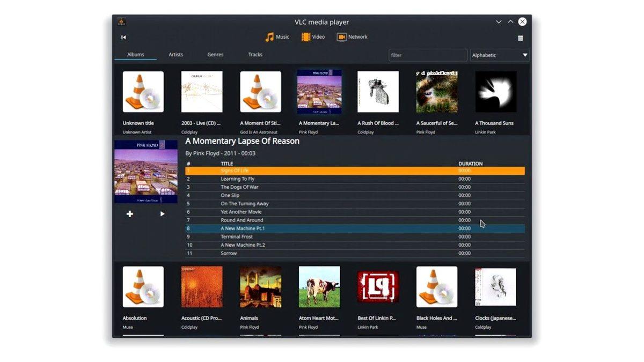Add the Pink Floyd album to playlist
Viewport: 644px width, 362px height.
click(x=130, y=213)
